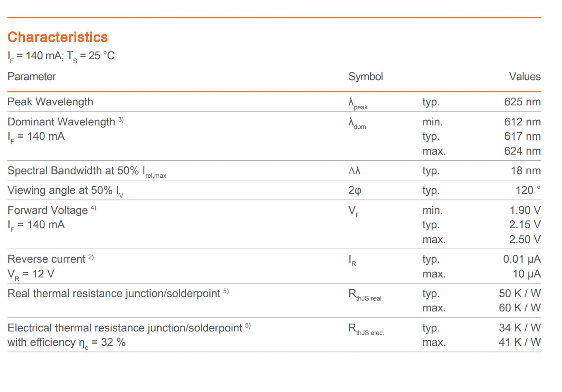562x392 pixels.
Task: Select the 41 K / W maximum value
Action: [520, 342]
